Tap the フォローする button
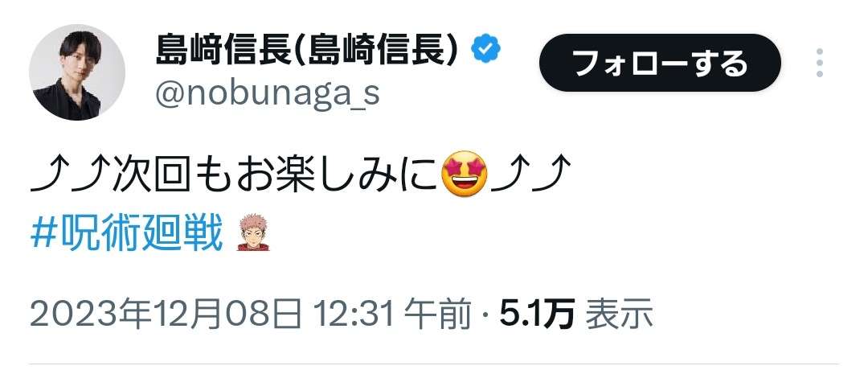The image size is (868, 370). click(660, 63)
